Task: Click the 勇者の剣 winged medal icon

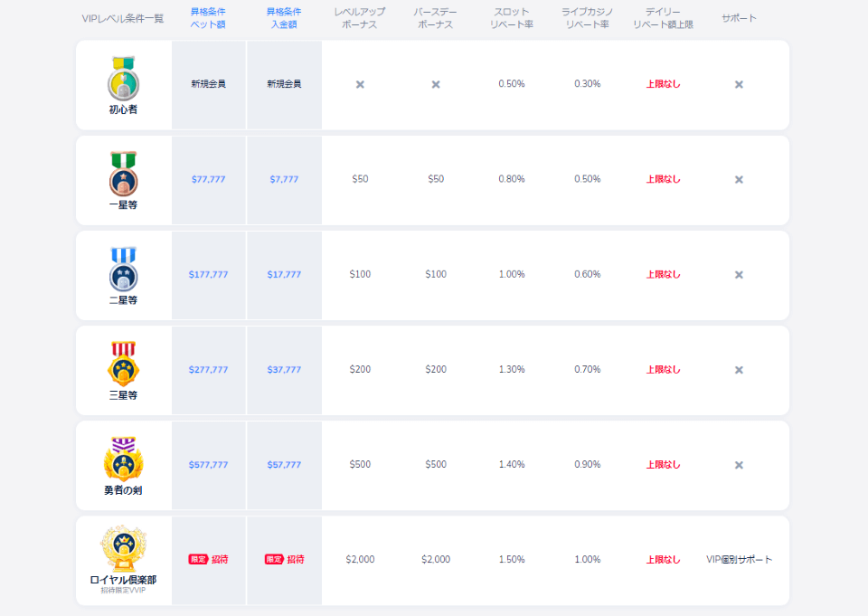Action: [x=123, y=459]
